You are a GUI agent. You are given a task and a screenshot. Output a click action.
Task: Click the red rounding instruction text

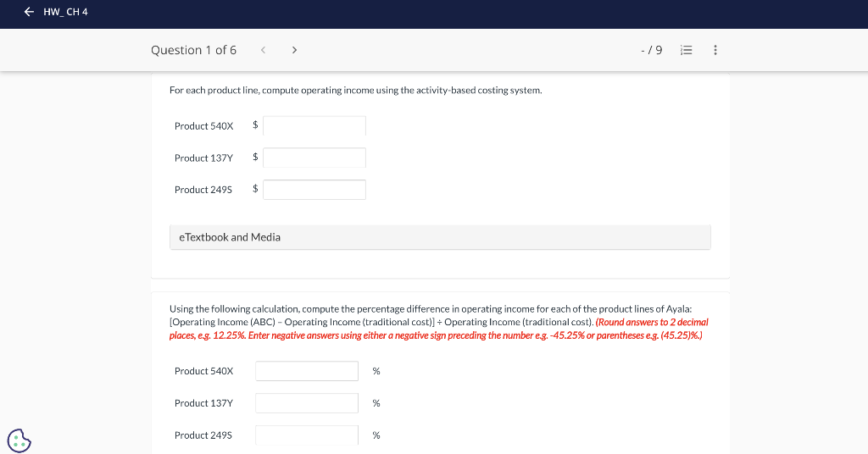click(x=438, y=329)
